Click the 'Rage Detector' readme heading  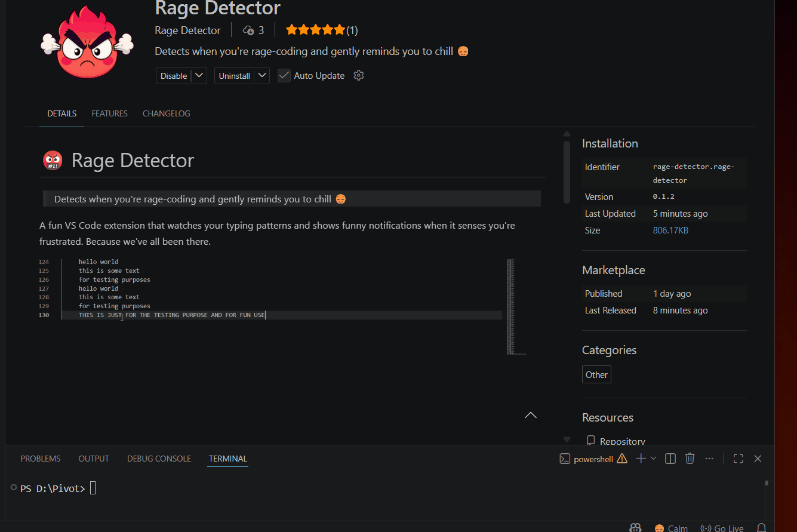click(133, 160)
